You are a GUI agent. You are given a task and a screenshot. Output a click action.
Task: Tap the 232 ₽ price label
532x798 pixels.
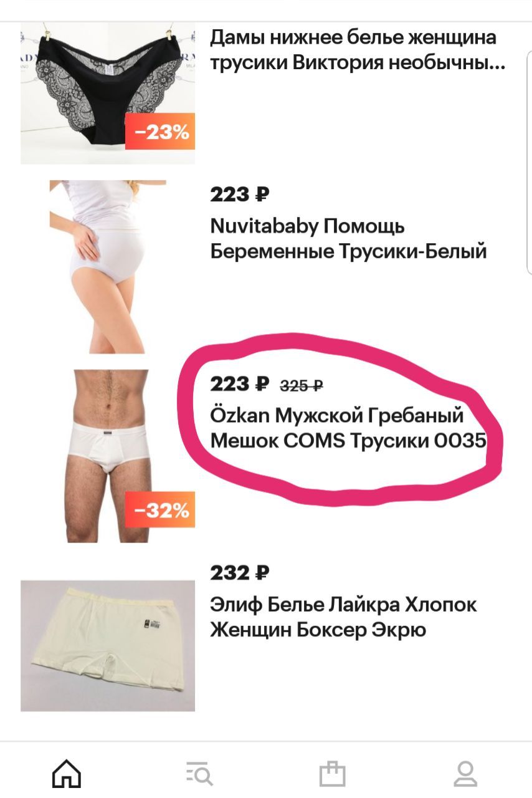click(240, 572)
